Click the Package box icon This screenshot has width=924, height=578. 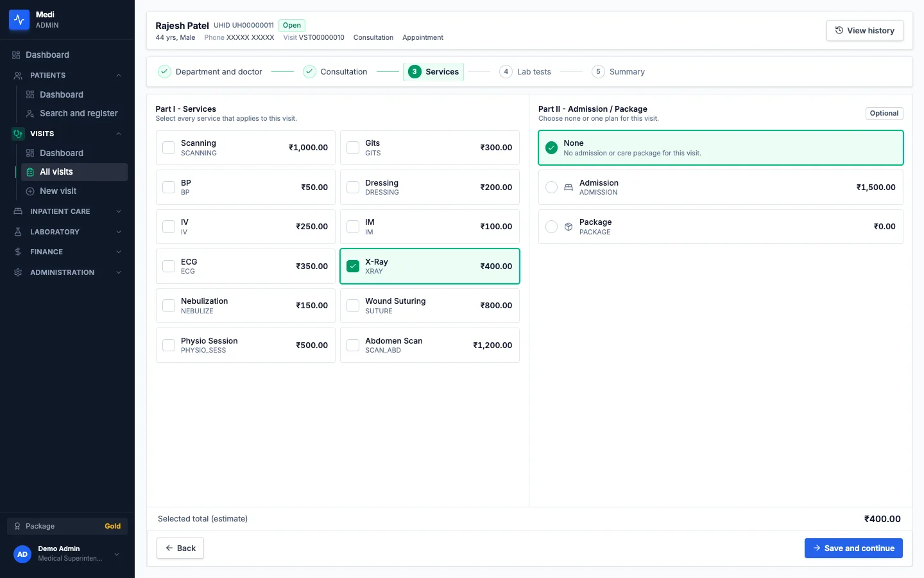pyautogui.click(x=568, y=227)
